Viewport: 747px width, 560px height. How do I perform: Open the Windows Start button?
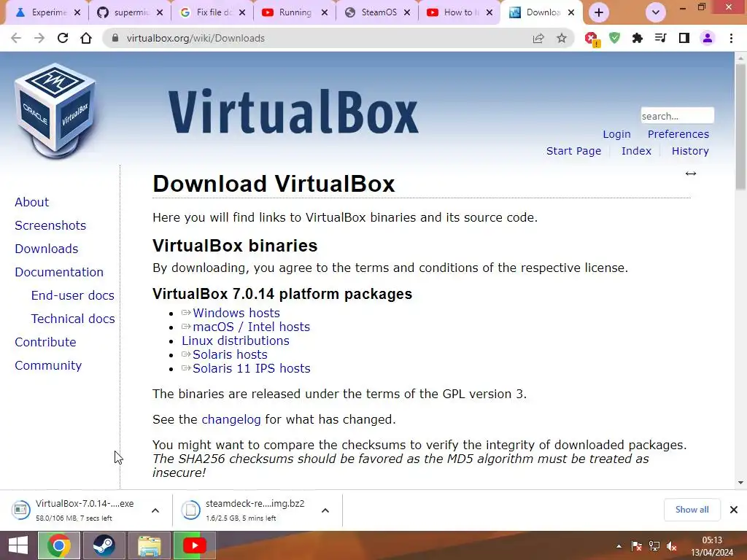pos(18,545)
